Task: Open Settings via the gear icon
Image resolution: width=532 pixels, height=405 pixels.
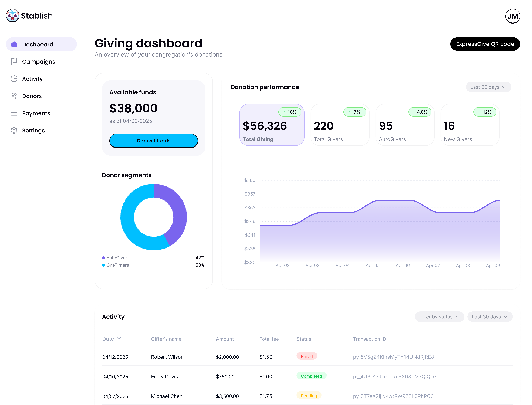Action: 14,130
